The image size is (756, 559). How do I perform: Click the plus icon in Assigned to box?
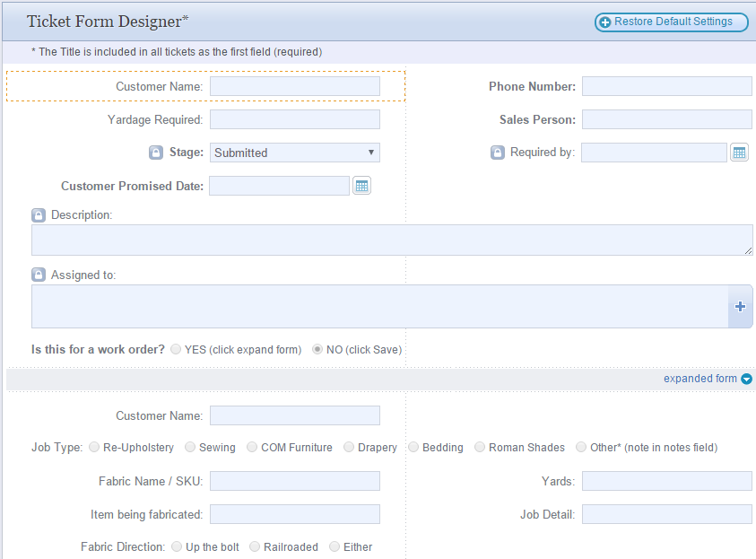[739, 306]
